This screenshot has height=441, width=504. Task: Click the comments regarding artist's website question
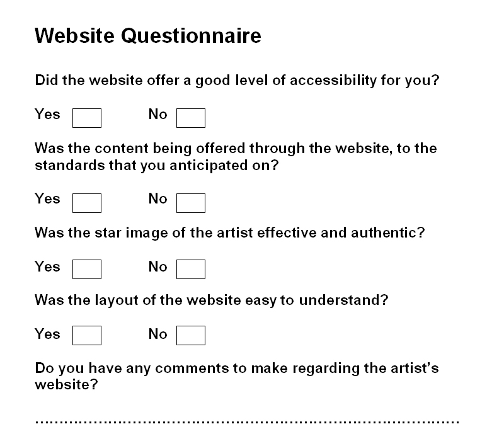point(237,376)
